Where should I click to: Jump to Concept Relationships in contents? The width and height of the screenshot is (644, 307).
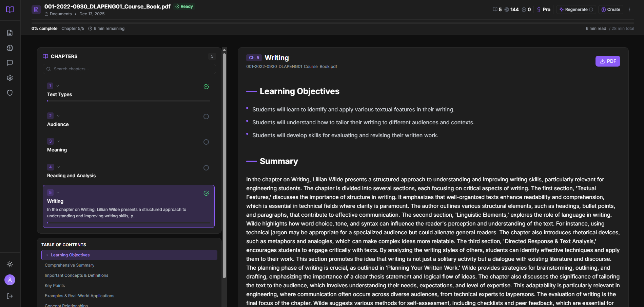(66, 305)
